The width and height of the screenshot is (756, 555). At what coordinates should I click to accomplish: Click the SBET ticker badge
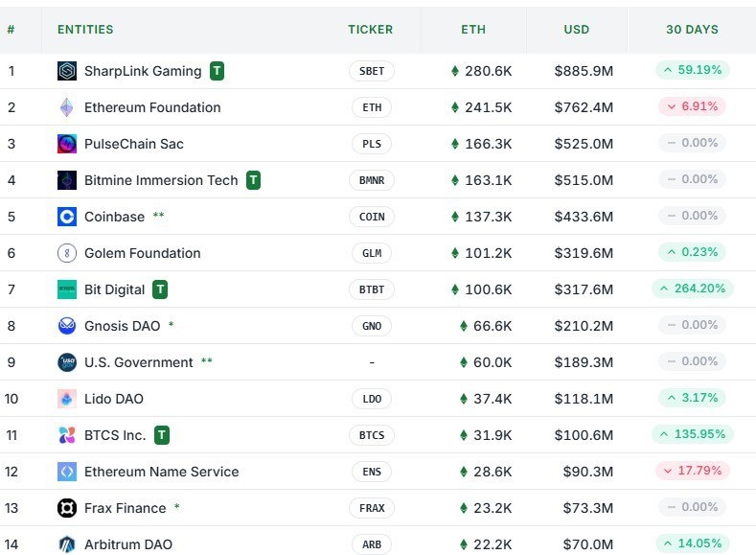point(372,71)
